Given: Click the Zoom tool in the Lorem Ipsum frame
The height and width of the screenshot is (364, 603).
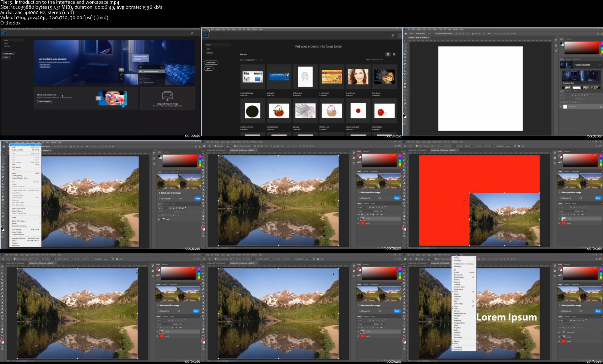Looking at the screenshot, I should coord(405,332).
